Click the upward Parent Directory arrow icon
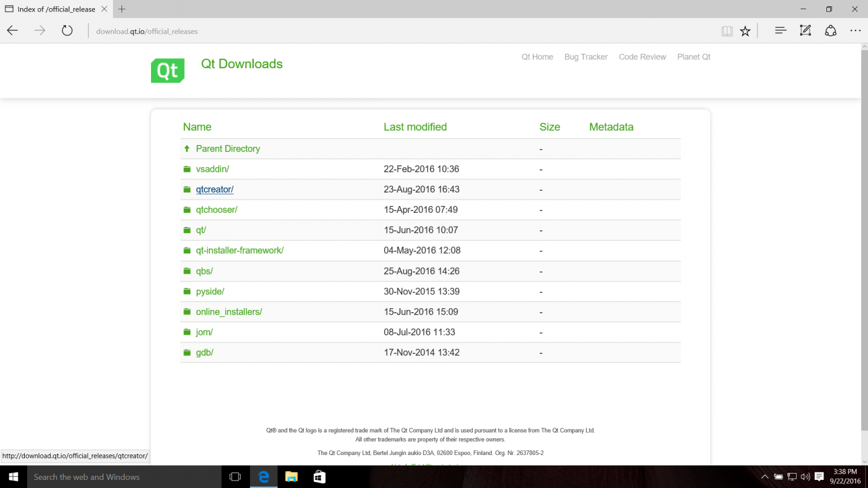The width and height of the screenshot is (868, 488). click(187, 148)
